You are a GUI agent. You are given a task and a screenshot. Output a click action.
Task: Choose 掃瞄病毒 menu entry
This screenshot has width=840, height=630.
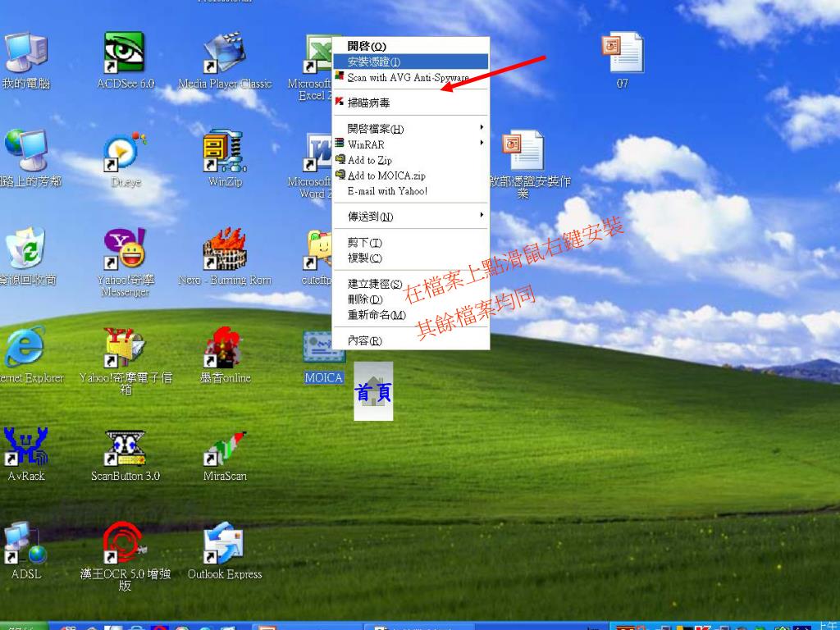(x=410, y=103)
